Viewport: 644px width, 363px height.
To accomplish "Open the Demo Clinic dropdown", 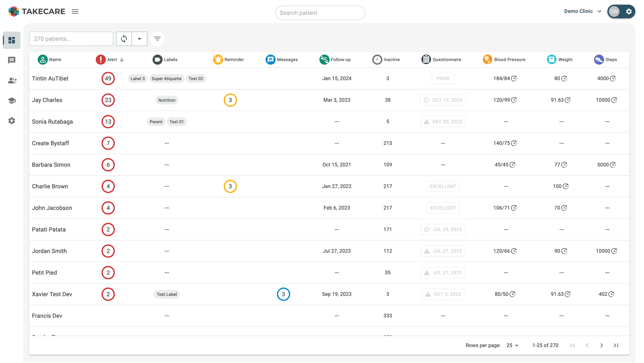I will click(x=583, y=11).
